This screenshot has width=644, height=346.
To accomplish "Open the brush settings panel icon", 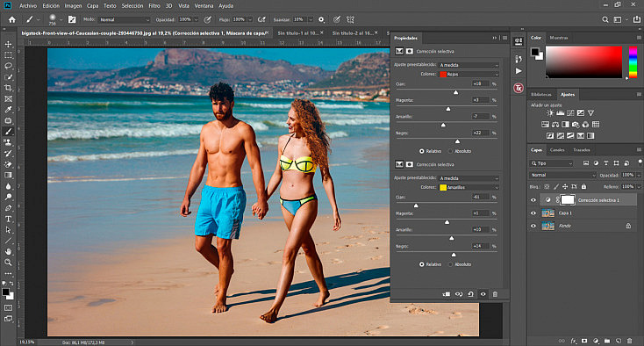I will click(x=72, y=19).
